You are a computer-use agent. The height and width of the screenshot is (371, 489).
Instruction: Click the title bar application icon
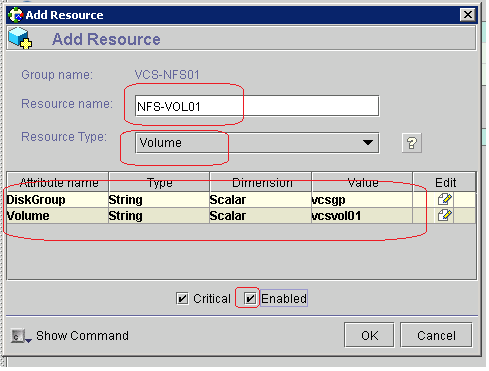[16, 15]
